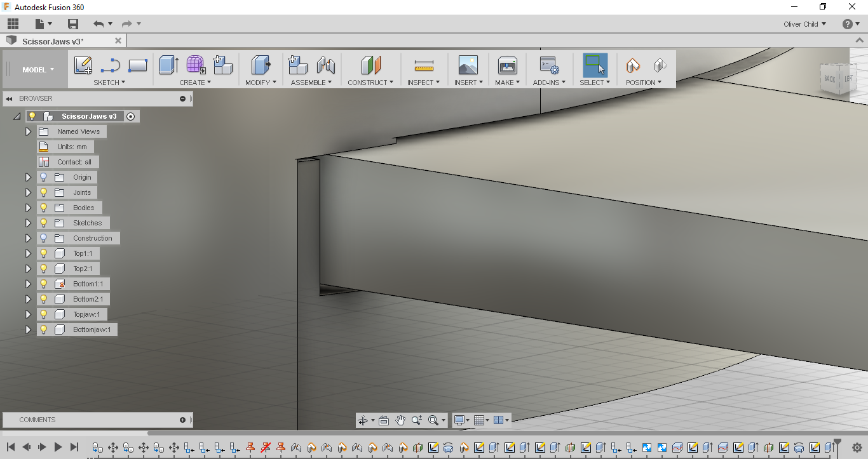Open the File menu icon
Screen dimensions: 868x459
point(43,24)
